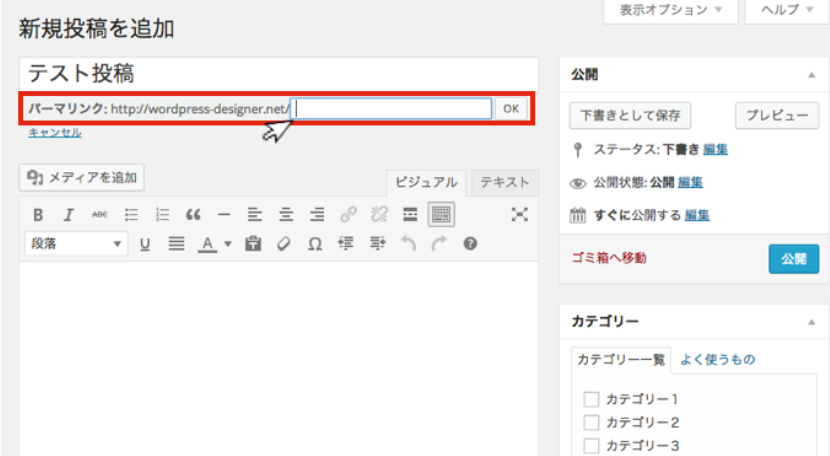Check the カテゴリー2 checkbox
The image size is (830, 456).
coord(591,422)
